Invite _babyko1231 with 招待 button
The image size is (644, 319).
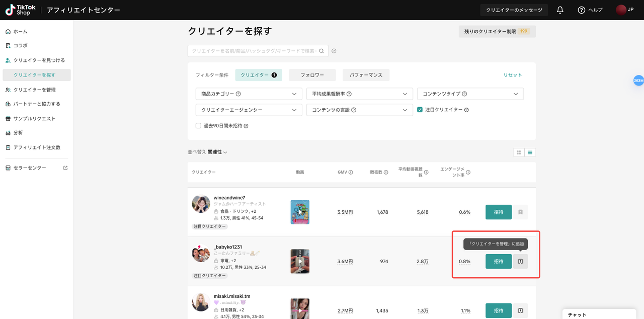click(x=499, y=262)
